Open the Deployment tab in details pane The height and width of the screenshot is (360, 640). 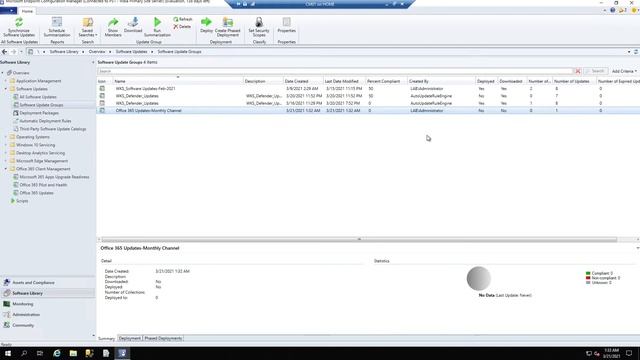pyautogui.click(x=130, y=338)
